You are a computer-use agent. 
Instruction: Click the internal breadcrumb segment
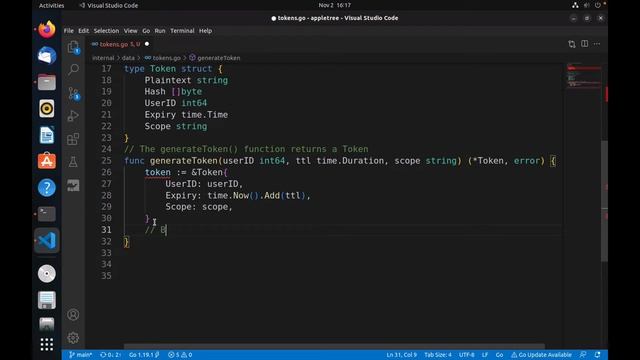click(103, 58)
